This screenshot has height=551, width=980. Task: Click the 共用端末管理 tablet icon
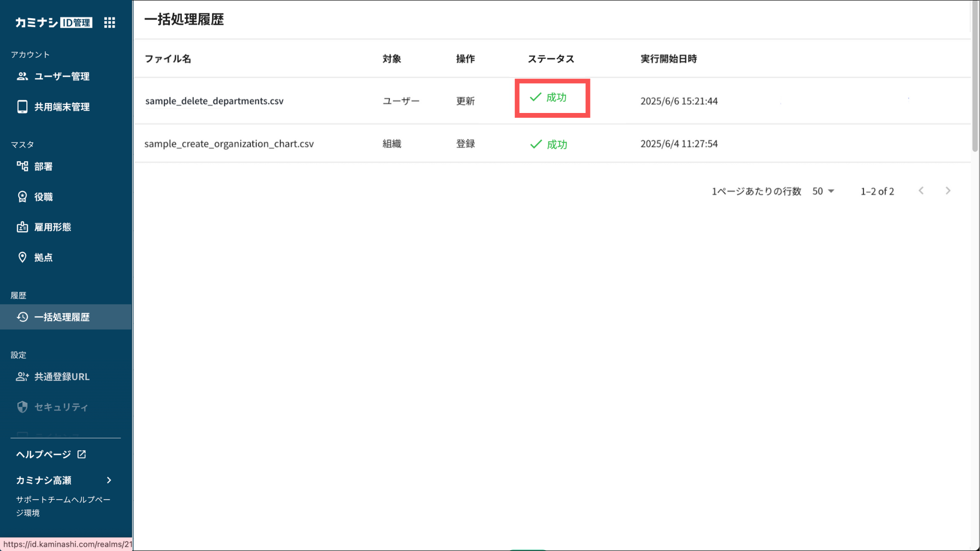click(x=22, y=107)
